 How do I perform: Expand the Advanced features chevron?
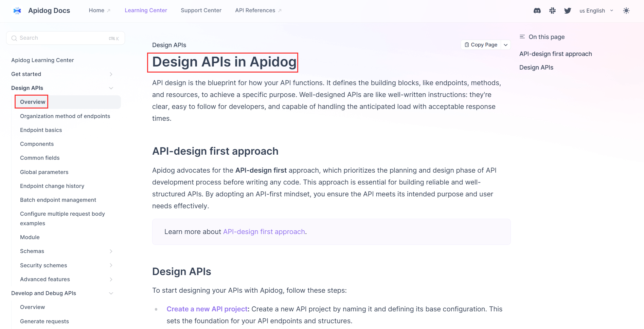click(x=111, y=279)
